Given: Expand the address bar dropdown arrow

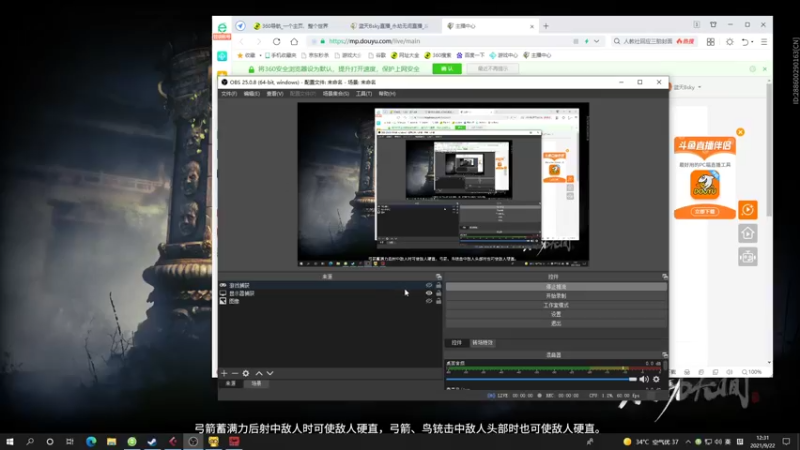Looking at the screenshot, I should pyautogui.click(x=596, y=41).
